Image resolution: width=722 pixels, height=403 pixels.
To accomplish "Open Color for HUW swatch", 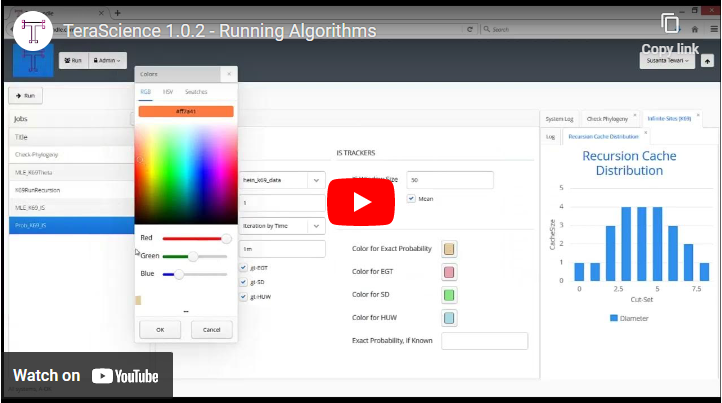I will pos(449,318).
